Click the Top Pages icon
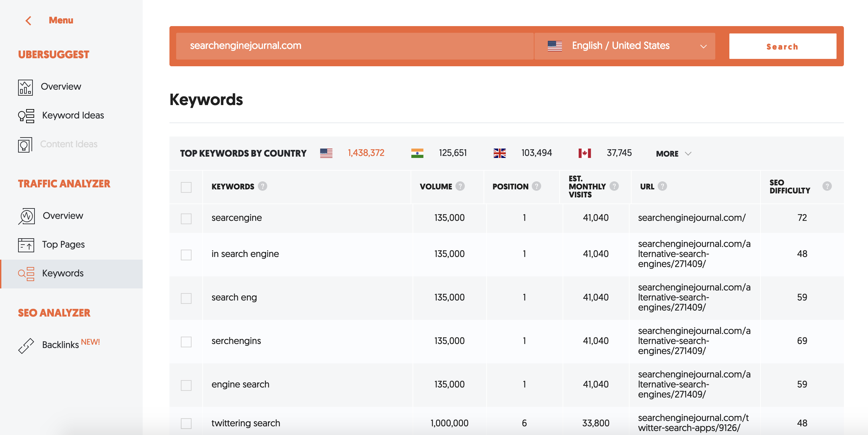 [26, 245]
